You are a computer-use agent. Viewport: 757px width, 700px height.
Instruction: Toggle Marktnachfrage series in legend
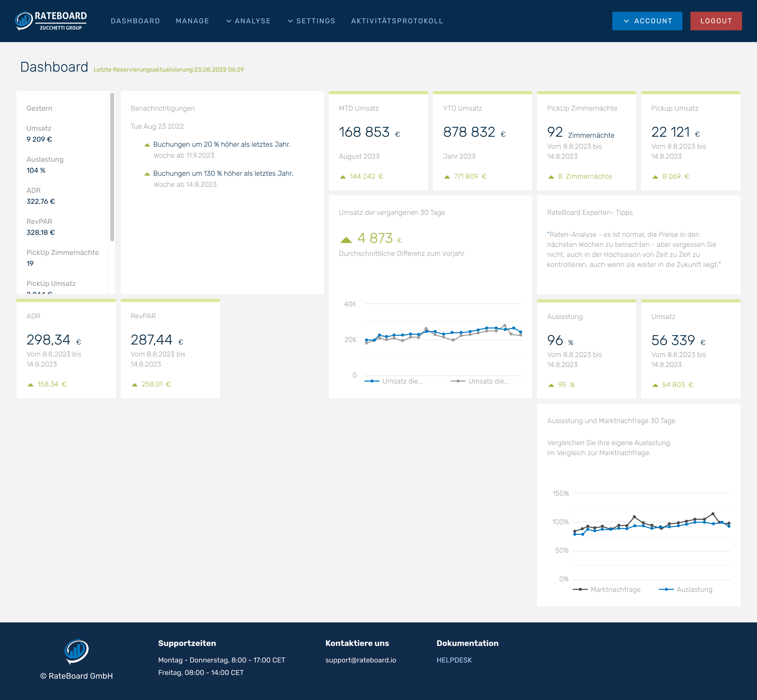(x=606, y=589)
